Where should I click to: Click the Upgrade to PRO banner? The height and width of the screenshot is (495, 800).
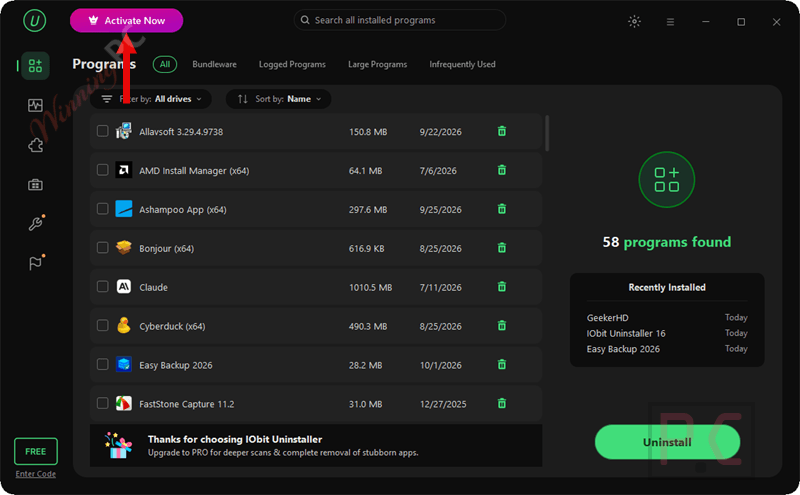click(x=316, y=446)
